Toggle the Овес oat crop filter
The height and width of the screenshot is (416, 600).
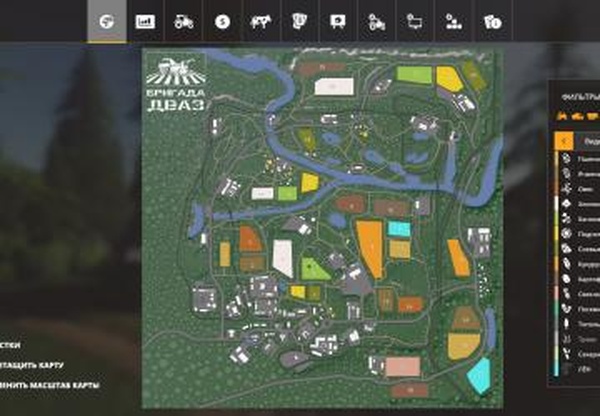pyautogui.click(x=579, y=189)
